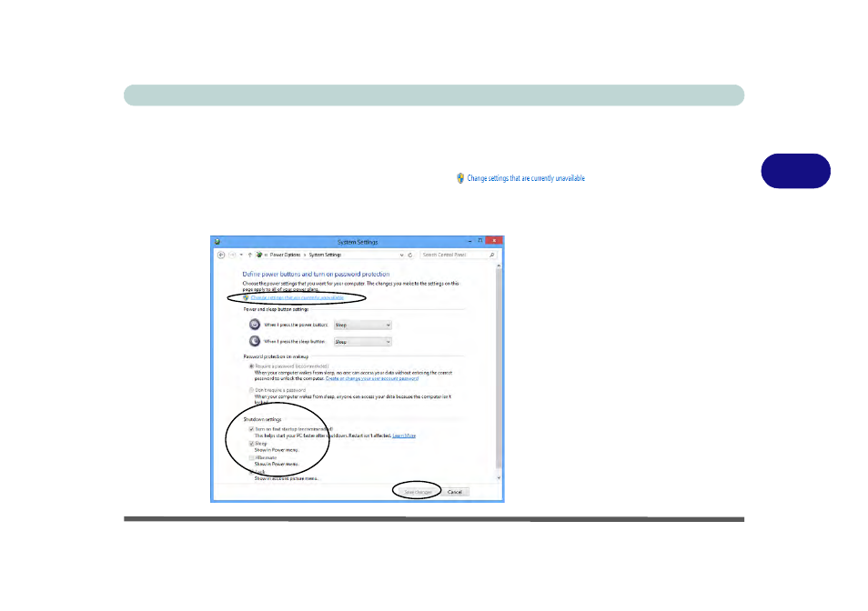Viewport: 868px width, 611px height.
Task: Click the power button icon
Action: (x=255, y=325)
